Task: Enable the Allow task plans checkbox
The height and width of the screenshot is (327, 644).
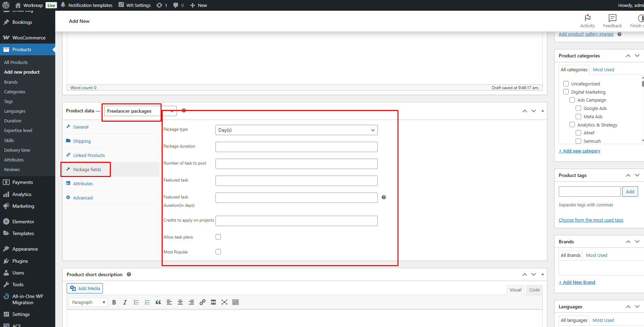Action: click(218, 237)
